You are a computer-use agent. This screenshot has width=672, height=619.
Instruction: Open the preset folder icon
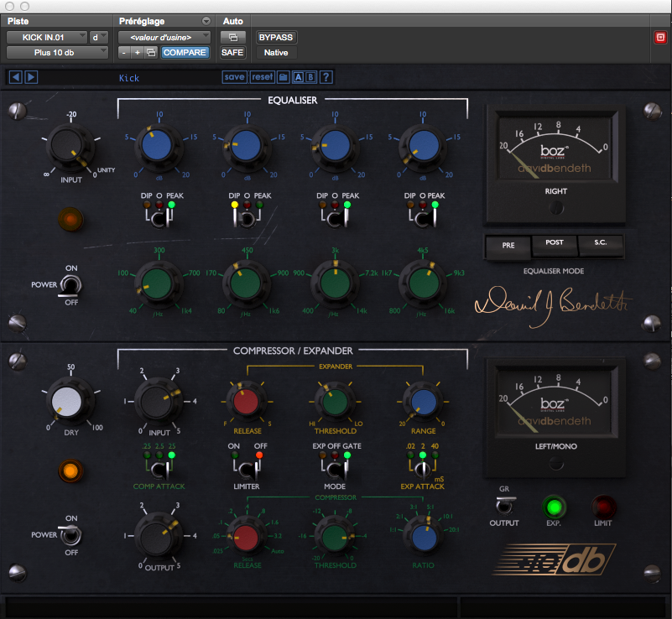[x=283, y=76]
